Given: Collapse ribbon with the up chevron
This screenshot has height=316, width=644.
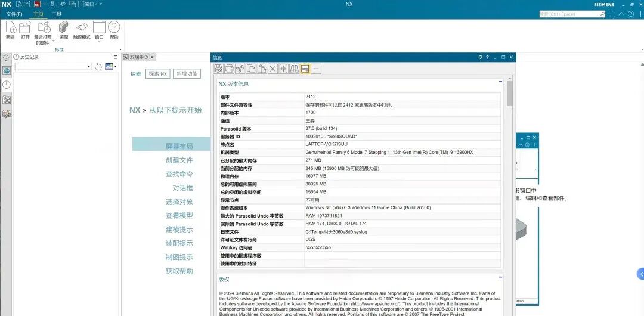Looking at the screenshot, I should (622, 14).
